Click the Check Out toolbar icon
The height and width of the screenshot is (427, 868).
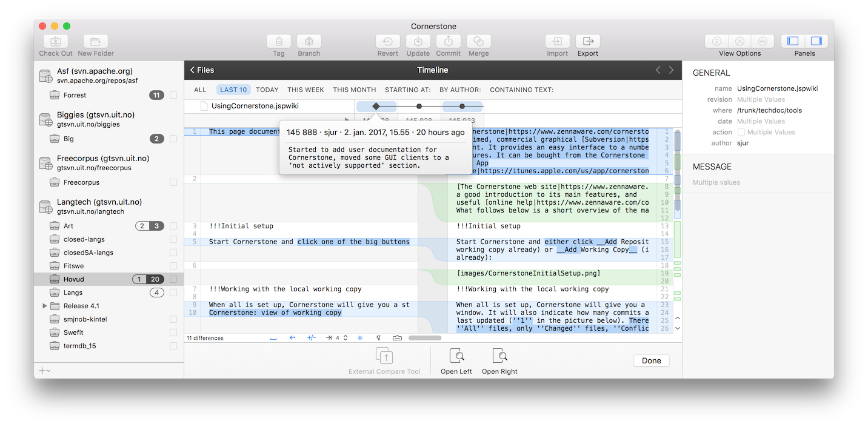tap(56, 41)
